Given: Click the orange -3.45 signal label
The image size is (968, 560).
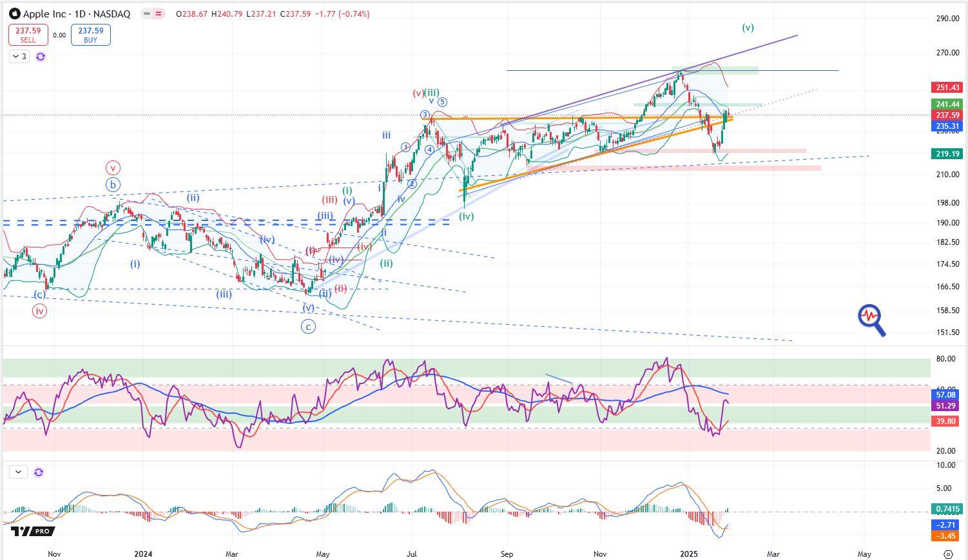Looking at the screenshot, I should point(945,536).
